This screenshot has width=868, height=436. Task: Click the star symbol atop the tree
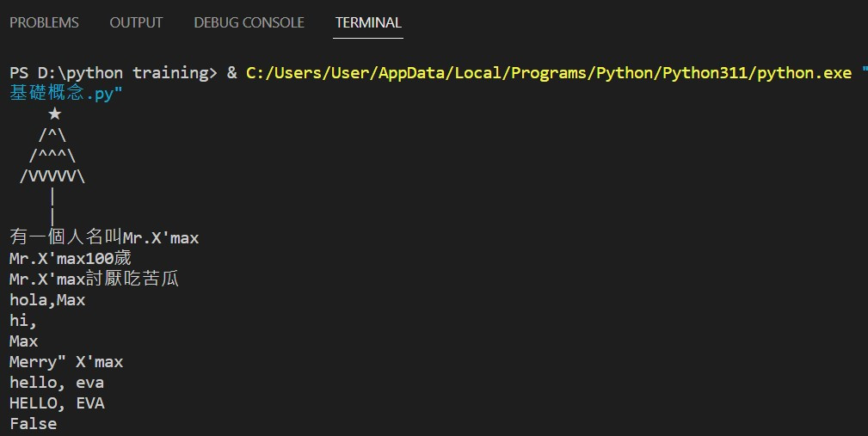tap(54, 114)
